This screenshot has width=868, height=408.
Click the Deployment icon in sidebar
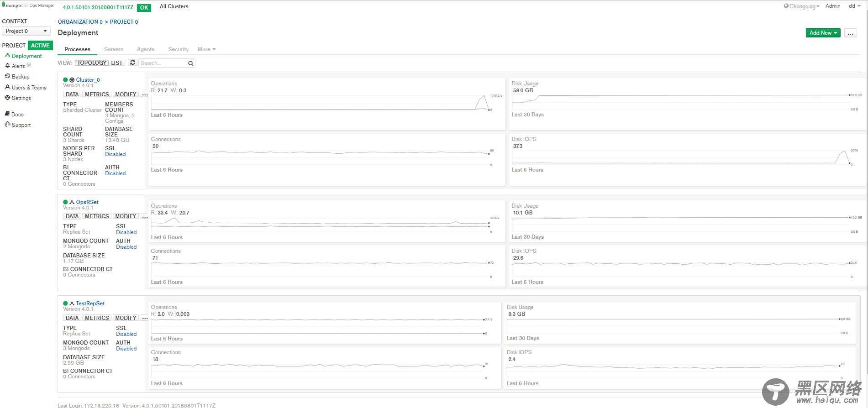pos(7,55)
